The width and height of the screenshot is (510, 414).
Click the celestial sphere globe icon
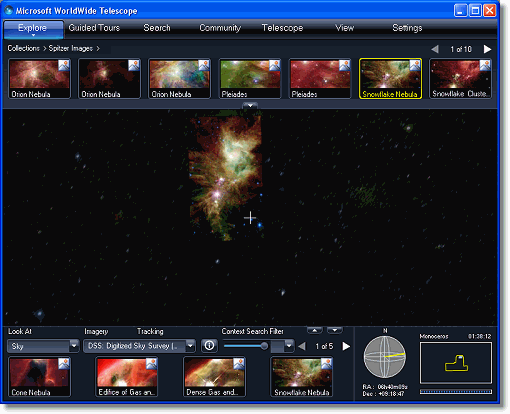click(385, 357)
